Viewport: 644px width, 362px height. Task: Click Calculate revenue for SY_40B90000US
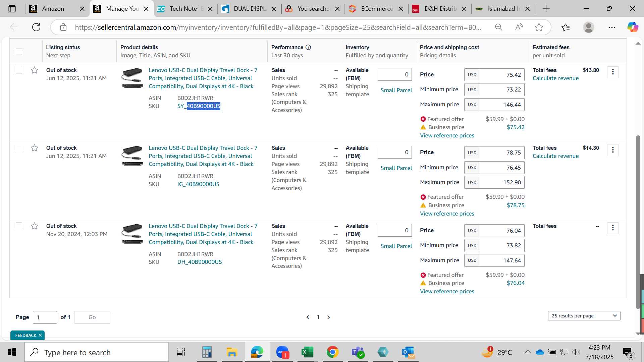(x=555, y=78)
